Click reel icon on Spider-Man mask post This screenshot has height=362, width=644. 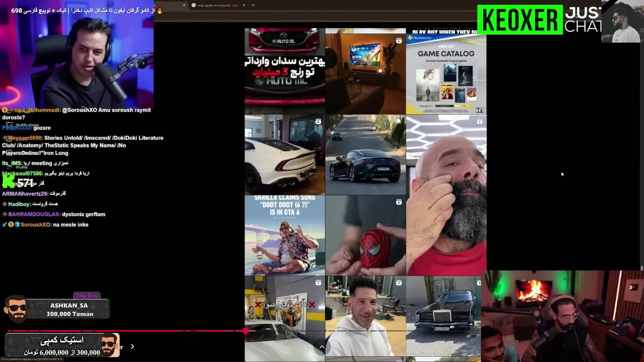point(398,202)
